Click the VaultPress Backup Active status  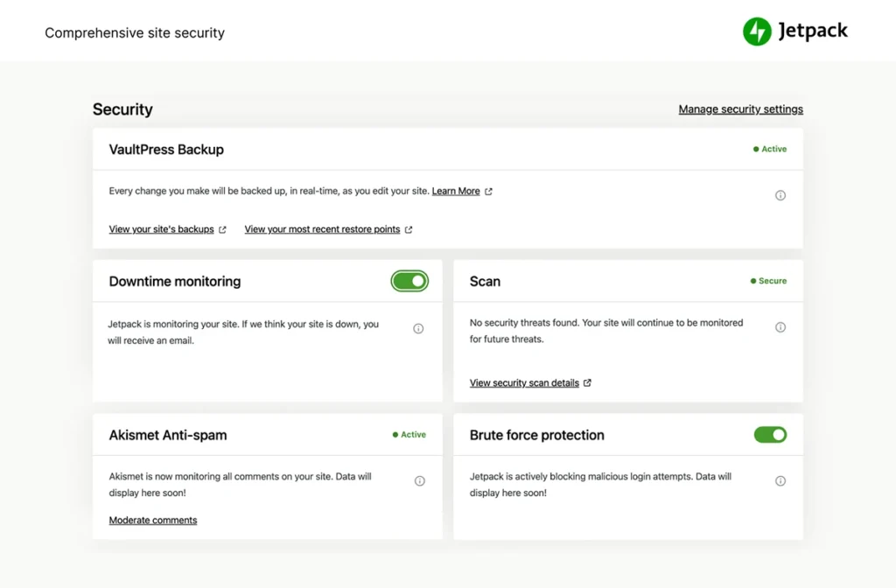(x=770, y=149)
